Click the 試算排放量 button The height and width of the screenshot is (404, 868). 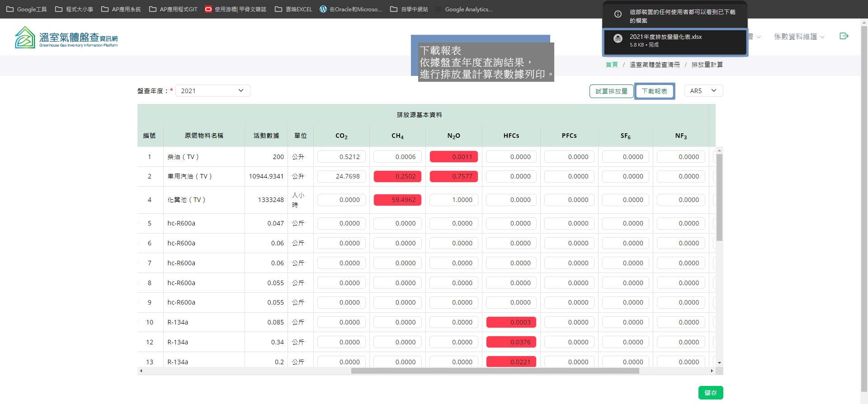tap(611, 91)
